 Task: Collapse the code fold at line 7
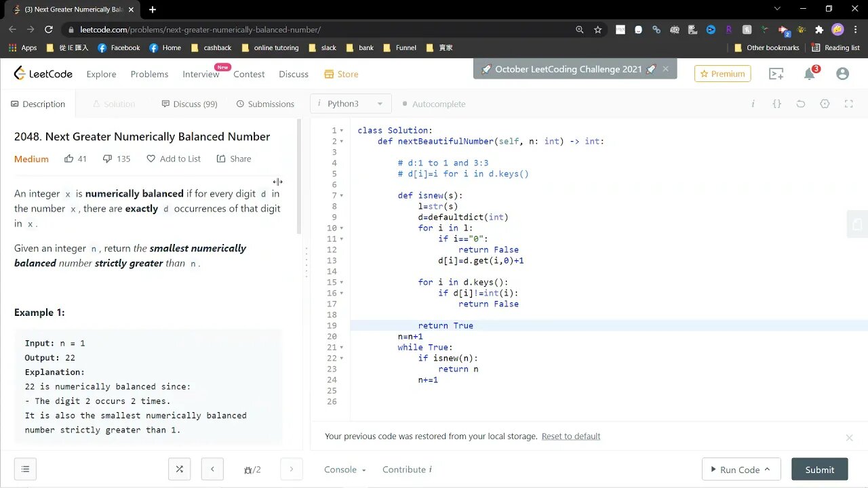coord(342,195)
